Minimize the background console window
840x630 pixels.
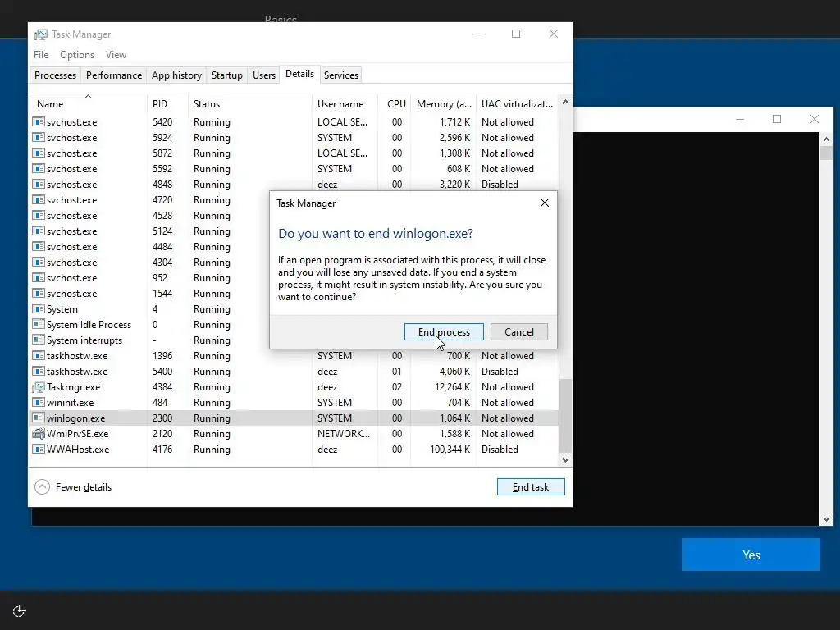coord(740,119)
